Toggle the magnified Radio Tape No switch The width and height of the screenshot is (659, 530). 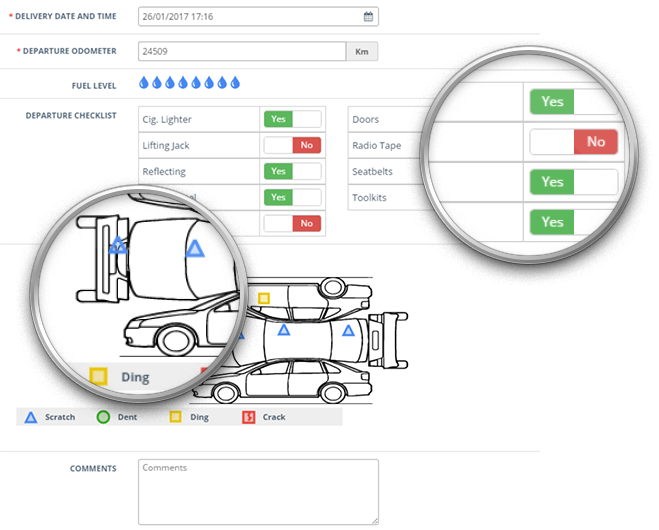(573, 142)
